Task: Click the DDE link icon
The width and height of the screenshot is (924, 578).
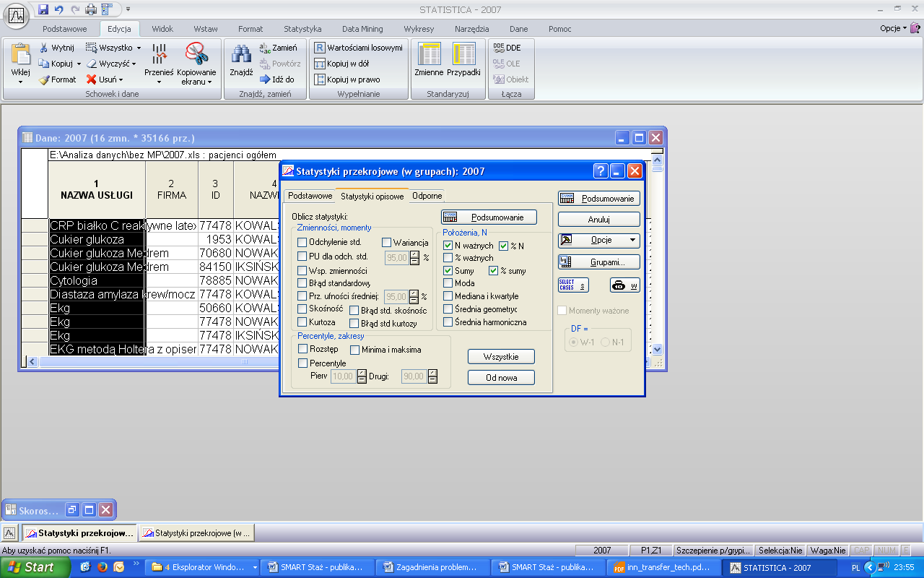Action: tap(498, 48)
